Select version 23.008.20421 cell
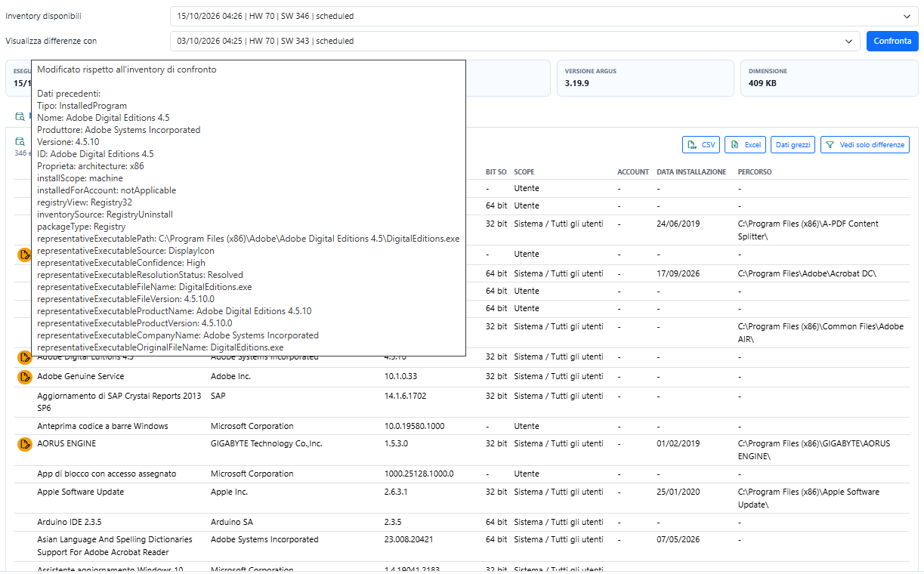 click(x=409, y=539)
